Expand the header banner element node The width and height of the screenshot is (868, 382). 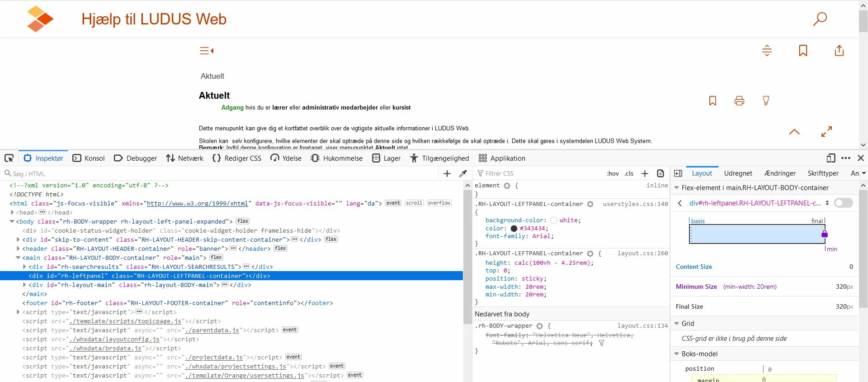coord(18,248)
